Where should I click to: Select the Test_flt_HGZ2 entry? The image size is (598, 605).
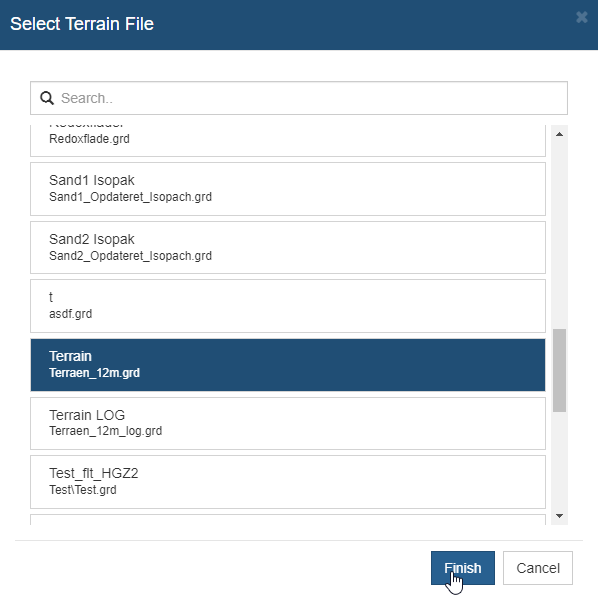[288, 482]
